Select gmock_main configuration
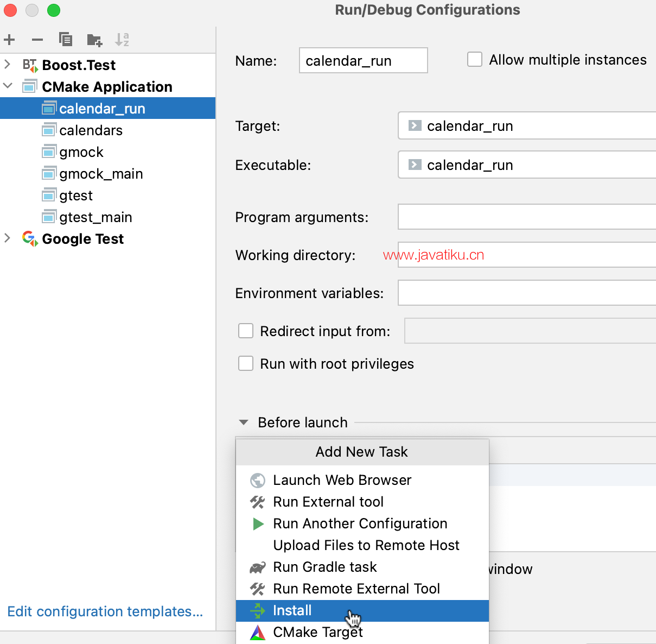 [107, 174]
